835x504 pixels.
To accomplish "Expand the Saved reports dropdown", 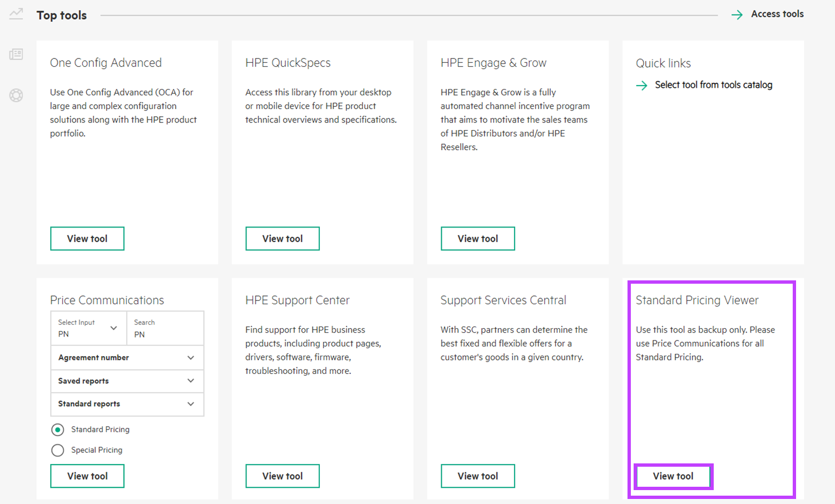I will click(x=127, y=381).
